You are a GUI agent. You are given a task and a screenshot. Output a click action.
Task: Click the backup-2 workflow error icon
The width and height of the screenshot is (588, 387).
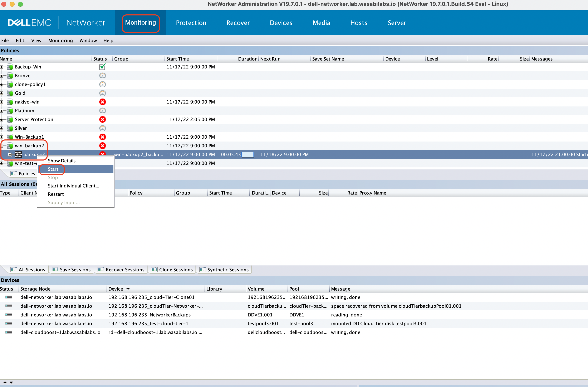(x=102, y=154)
